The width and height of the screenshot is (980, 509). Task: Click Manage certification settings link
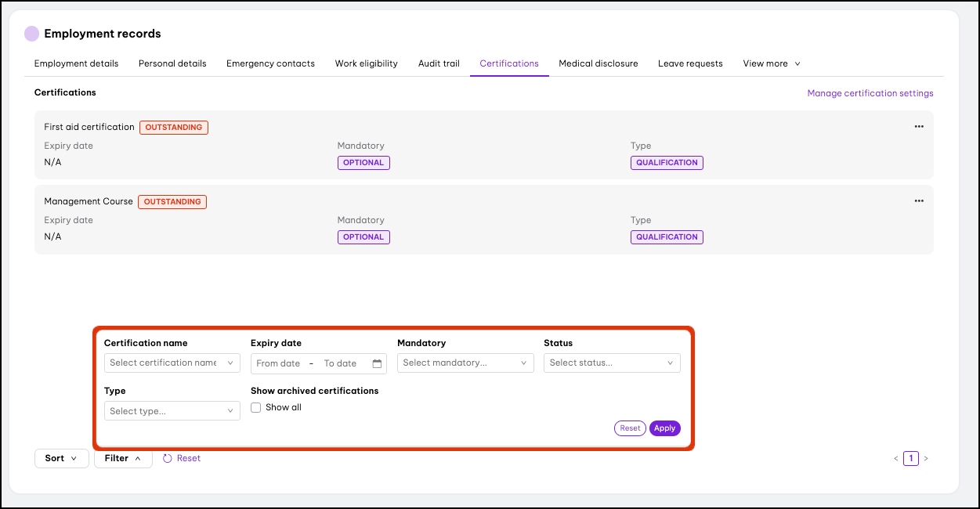(870, 93)
